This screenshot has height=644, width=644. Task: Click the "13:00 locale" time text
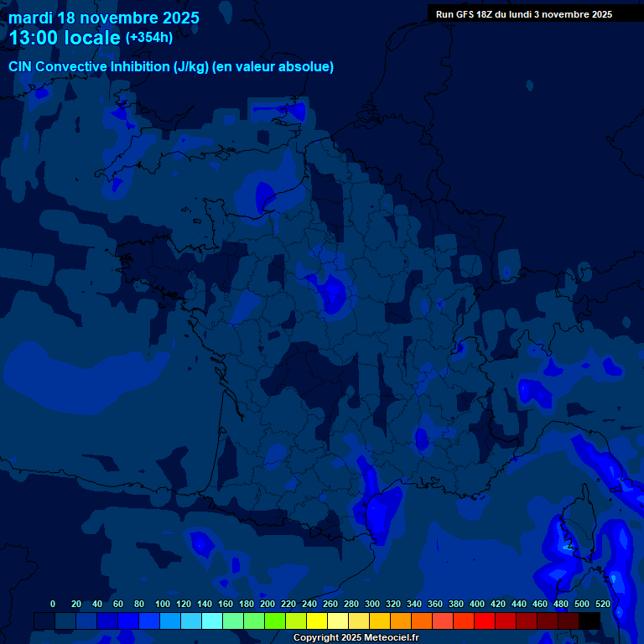(x=65, y=38)
